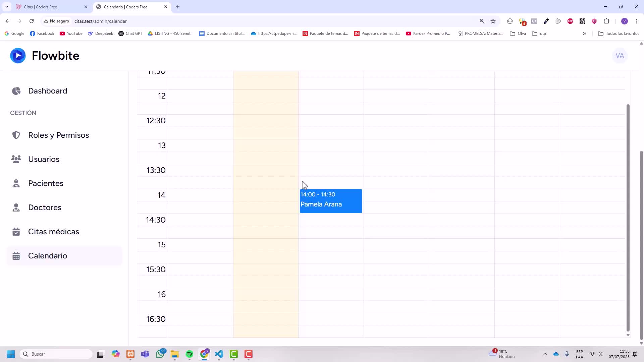This screenshot has width=644, height=362.
Task: Click the Usuarios people icon
Action: point(16,159)
